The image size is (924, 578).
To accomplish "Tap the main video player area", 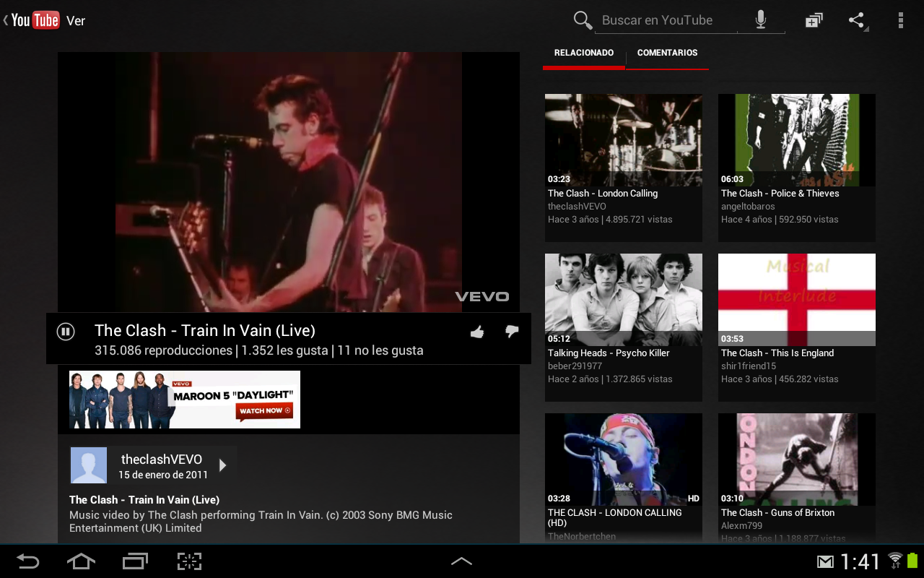I will click(289, 182).
